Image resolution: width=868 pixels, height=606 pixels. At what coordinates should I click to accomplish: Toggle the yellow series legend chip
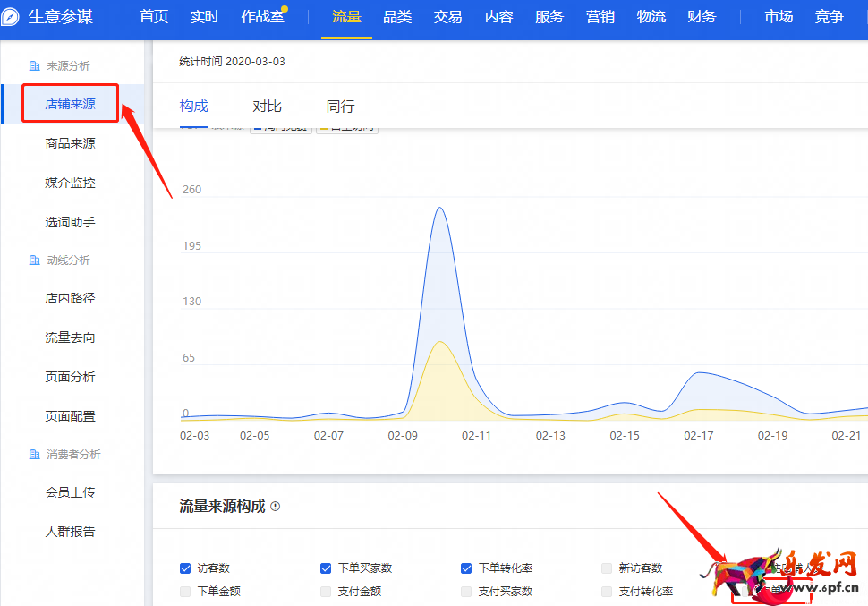347,128
